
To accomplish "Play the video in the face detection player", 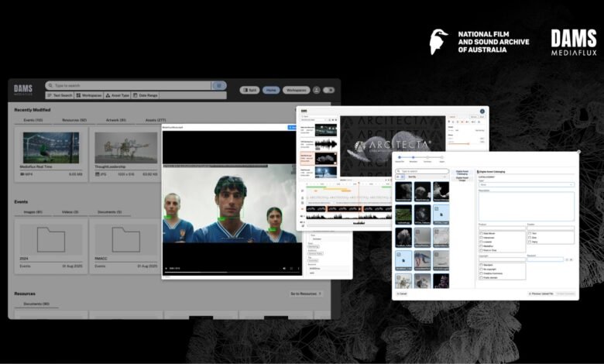I will (x=166, y=269).
